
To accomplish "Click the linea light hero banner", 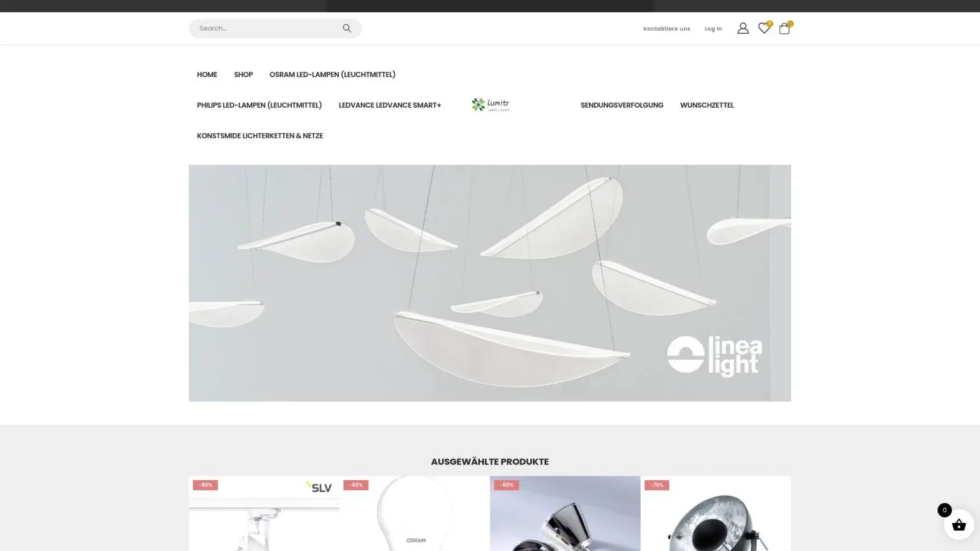I will tap(489, 283).
